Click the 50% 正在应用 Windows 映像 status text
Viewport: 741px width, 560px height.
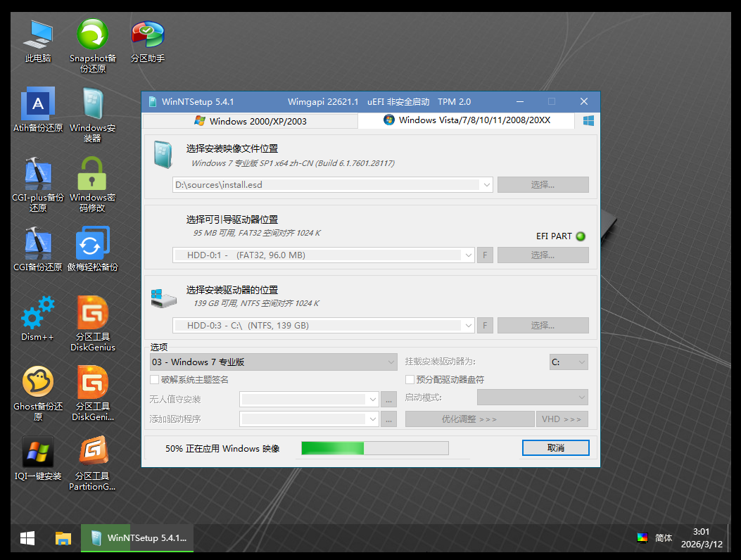pos(222,448)
